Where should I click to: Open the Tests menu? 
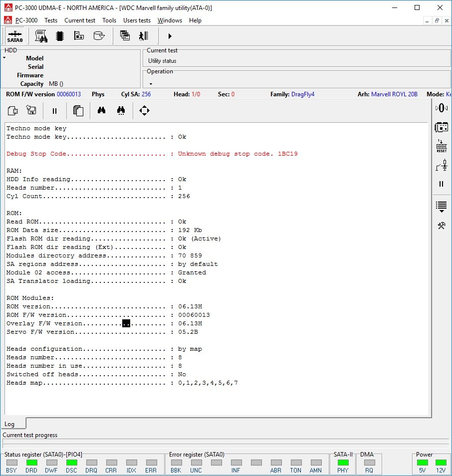pos(51,20)
